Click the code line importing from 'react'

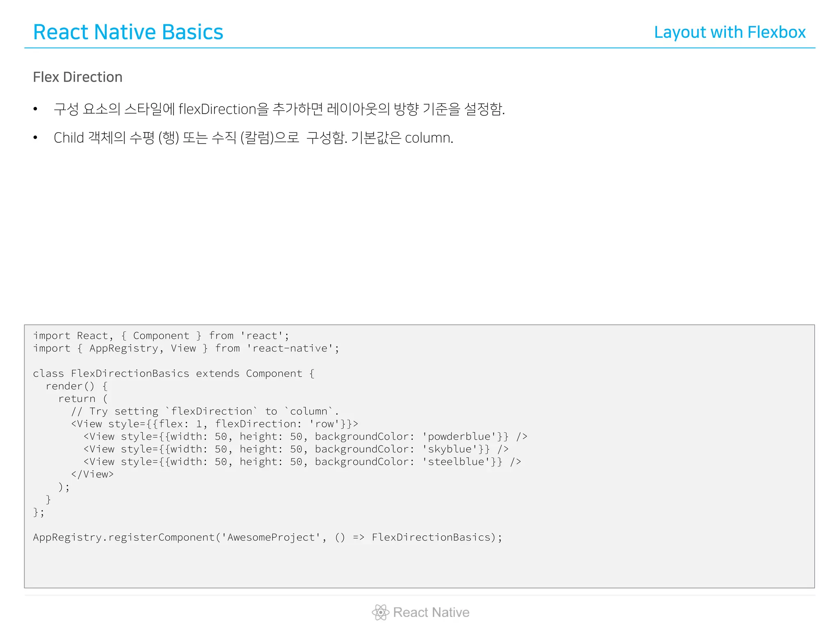(x=161, y=336)
